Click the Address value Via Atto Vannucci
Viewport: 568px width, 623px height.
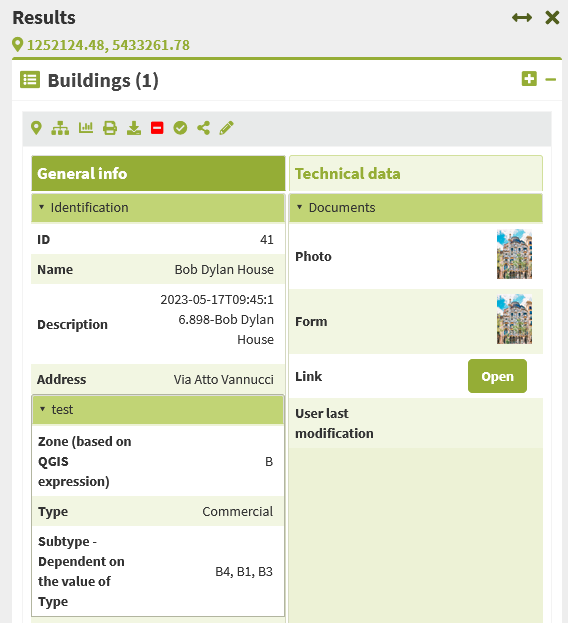coord(224,379)
